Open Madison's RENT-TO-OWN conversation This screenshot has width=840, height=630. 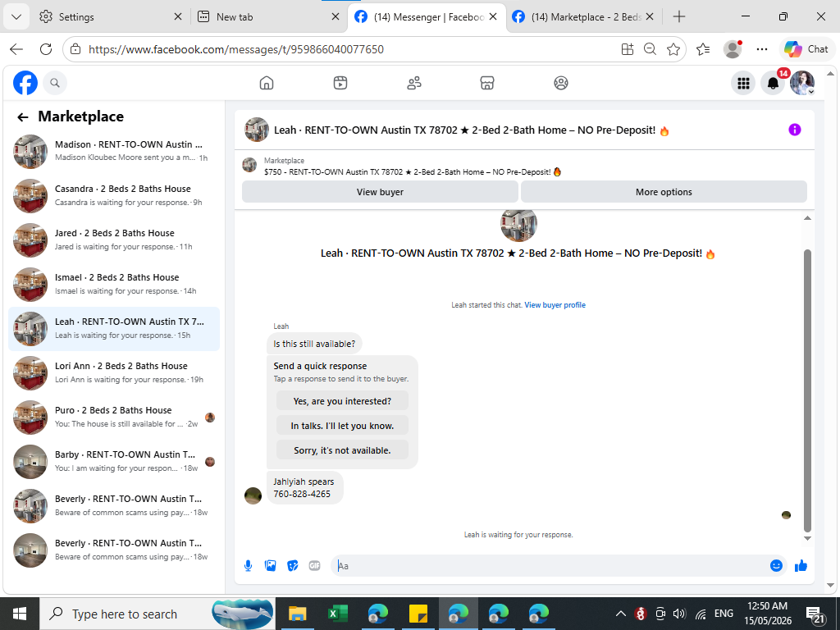coord(114,152)
